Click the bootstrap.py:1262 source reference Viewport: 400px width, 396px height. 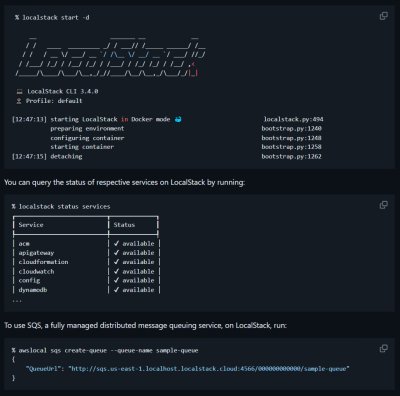292,156
